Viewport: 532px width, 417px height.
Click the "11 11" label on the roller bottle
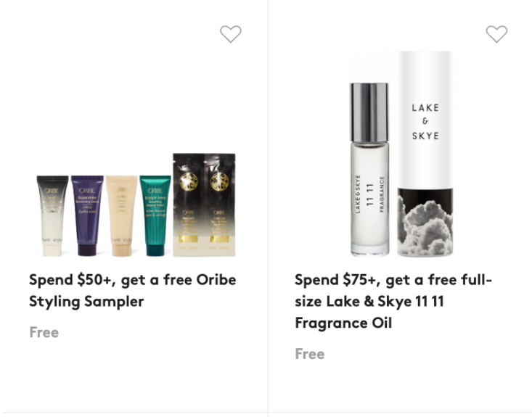(x=370, y=194)
